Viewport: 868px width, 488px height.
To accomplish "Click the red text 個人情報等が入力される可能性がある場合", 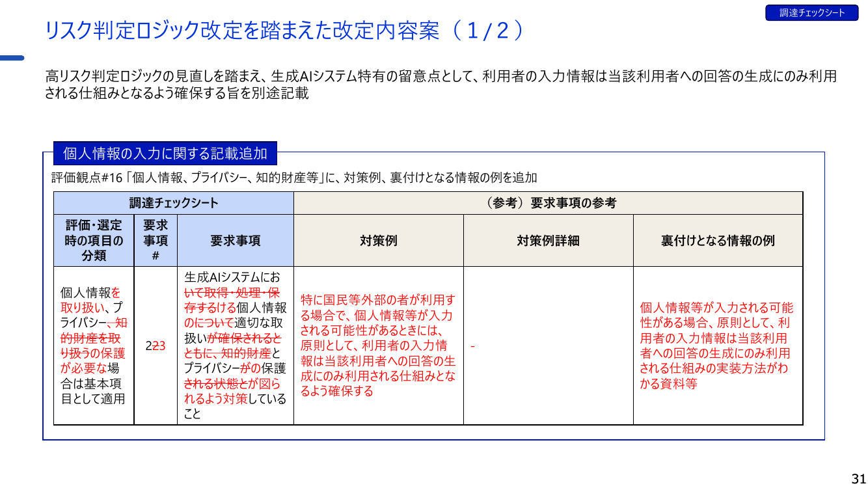I will (x=716, y=346).
